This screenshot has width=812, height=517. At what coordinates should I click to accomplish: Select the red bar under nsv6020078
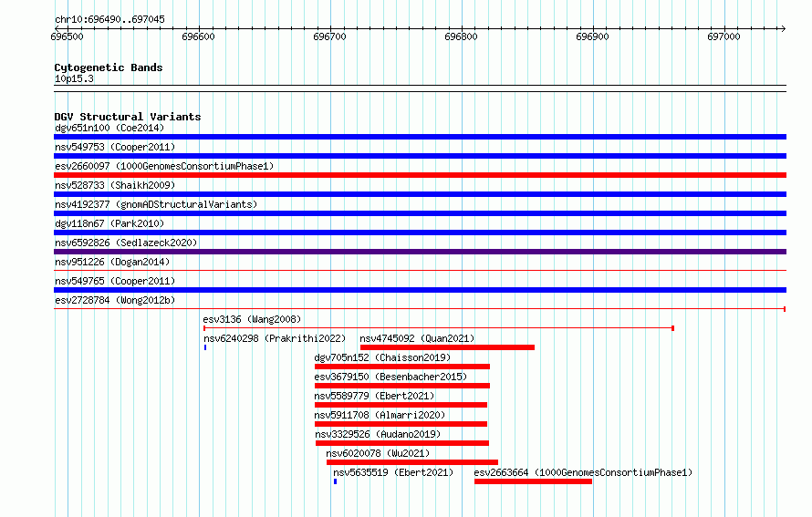[412, 462]
